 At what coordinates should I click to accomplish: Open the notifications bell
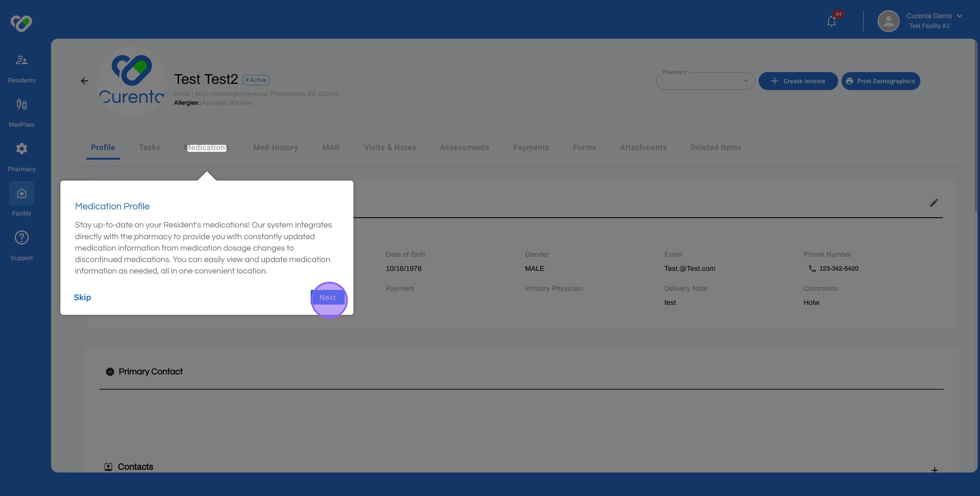(x=831, y=21)
